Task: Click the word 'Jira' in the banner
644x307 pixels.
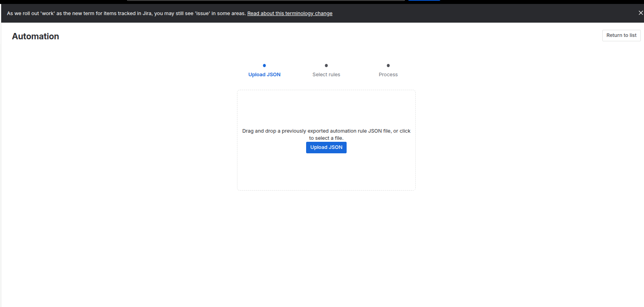Action: coord(147,14)
